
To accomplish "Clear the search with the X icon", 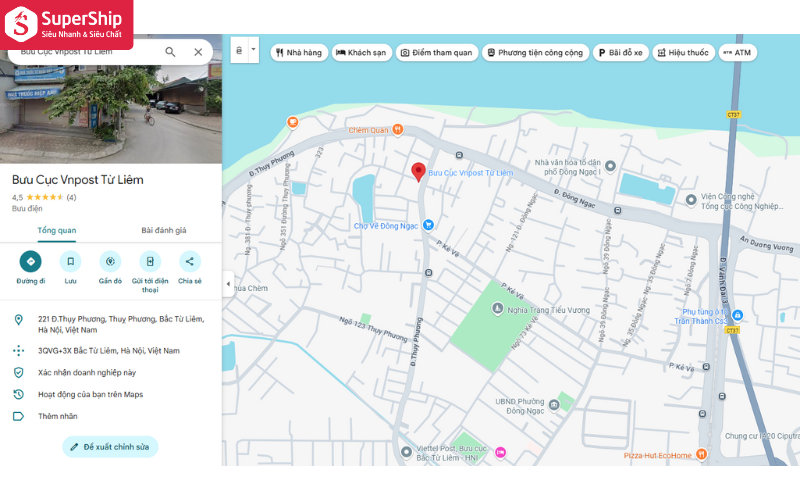I will pyautogui.click(x=198, y=52).
